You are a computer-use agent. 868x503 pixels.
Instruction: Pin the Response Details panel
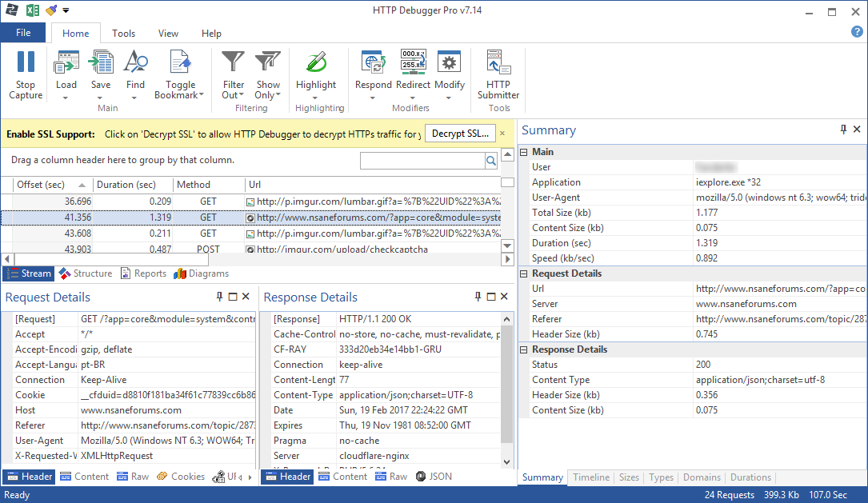(x=478, y=297)
